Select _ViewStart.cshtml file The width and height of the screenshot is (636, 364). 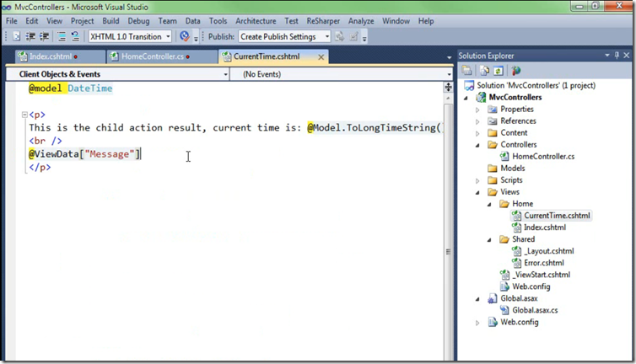[541, 275]
